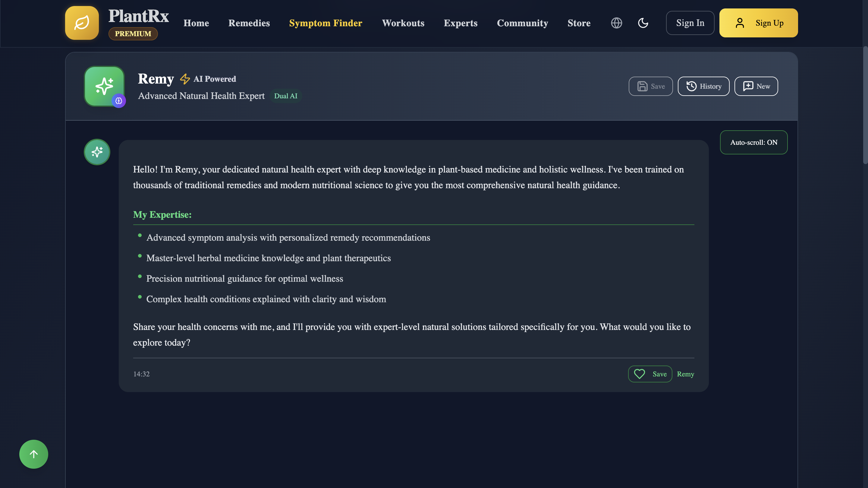Click the page vertical scrollbar thumb
Screen dimensions: 868x488
coord(865,105)
